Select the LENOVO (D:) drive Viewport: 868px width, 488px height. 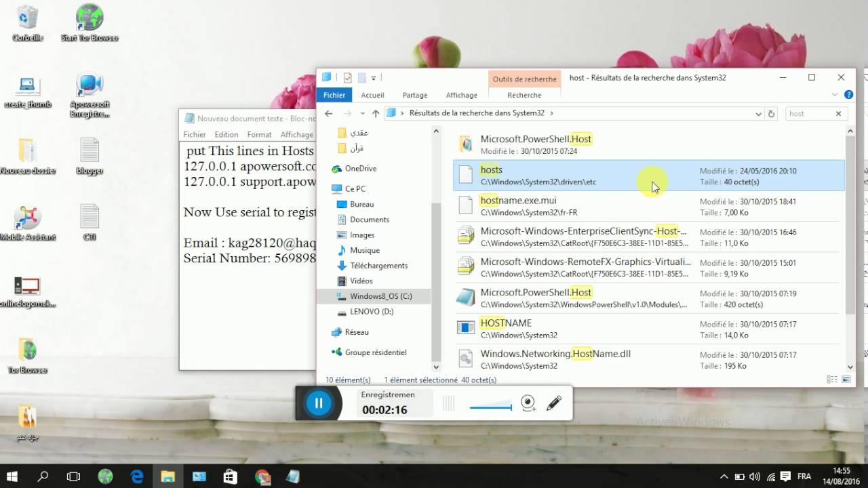click(x=371, y=312)
